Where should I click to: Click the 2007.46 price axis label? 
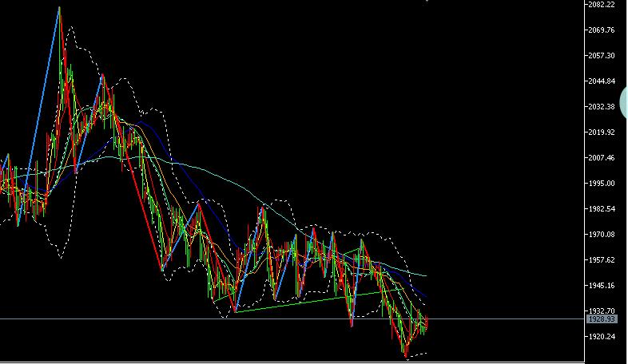[x=601, y=157]
